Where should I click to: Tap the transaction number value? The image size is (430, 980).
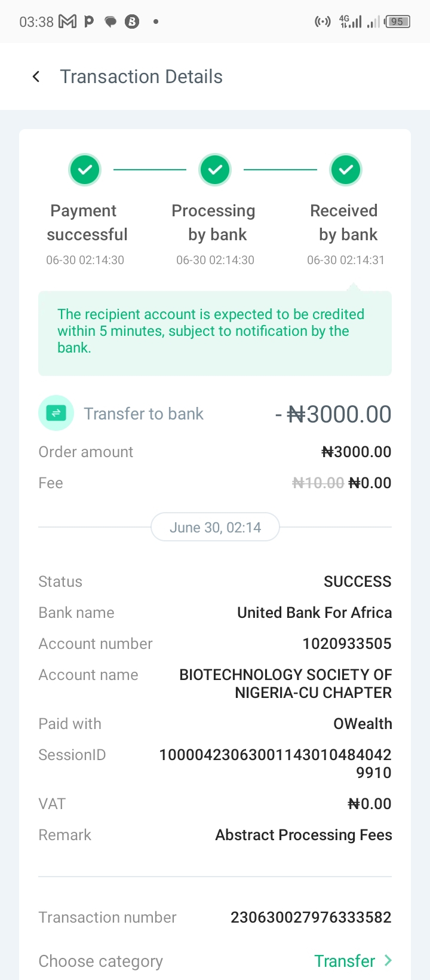(311, 917)
